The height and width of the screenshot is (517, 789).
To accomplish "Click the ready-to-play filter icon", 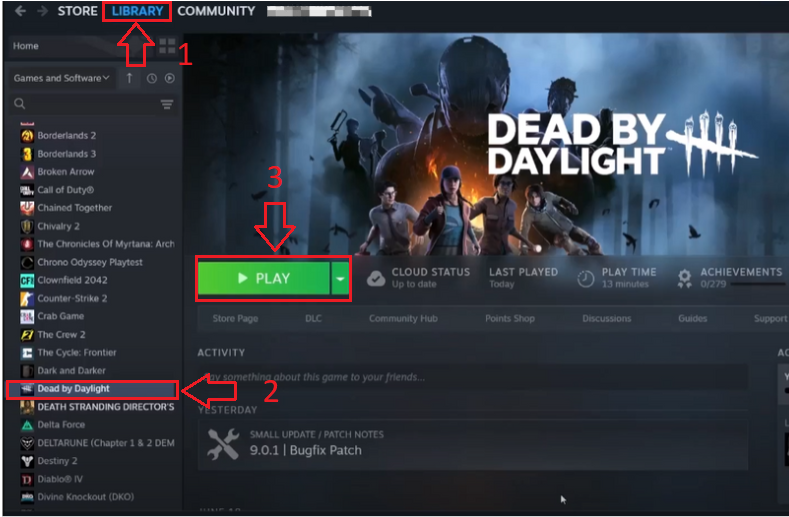I will pyautogui.click(x=169, y=78).
